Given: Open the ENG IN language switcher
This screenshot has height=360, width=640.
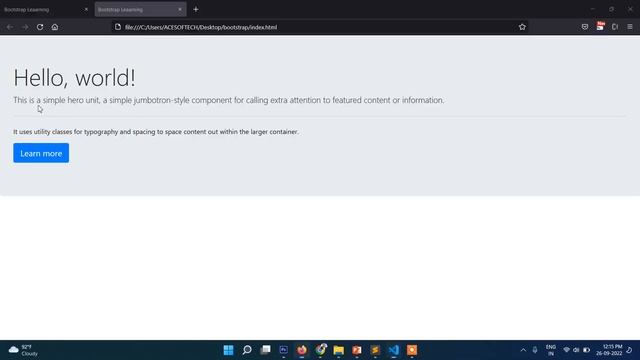Looking at the screenshot, I should click(551, 350).
